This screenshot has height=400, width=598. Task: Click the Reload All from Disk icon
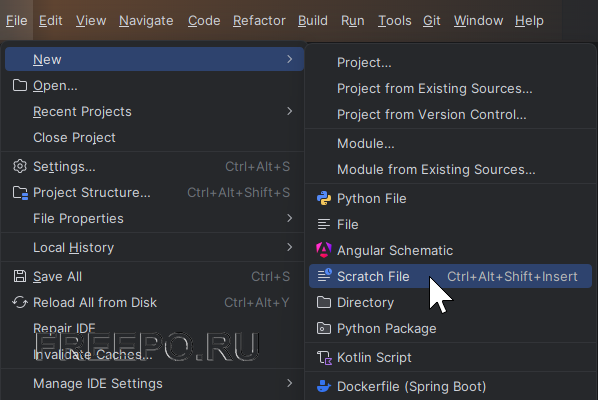tap(20, 302)
